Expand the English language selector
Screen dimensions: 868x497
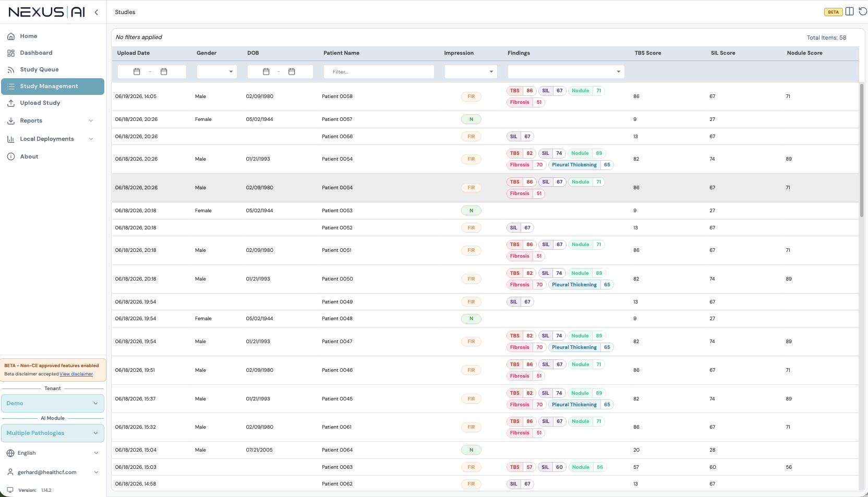[53, 453]
